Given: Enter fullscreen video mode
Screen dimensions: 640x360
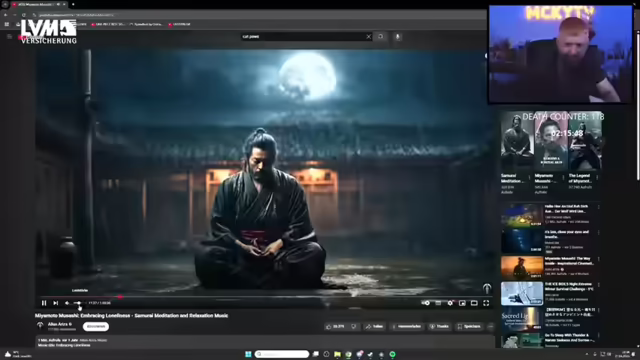Looking at the screenshot, I should [486, 303].
